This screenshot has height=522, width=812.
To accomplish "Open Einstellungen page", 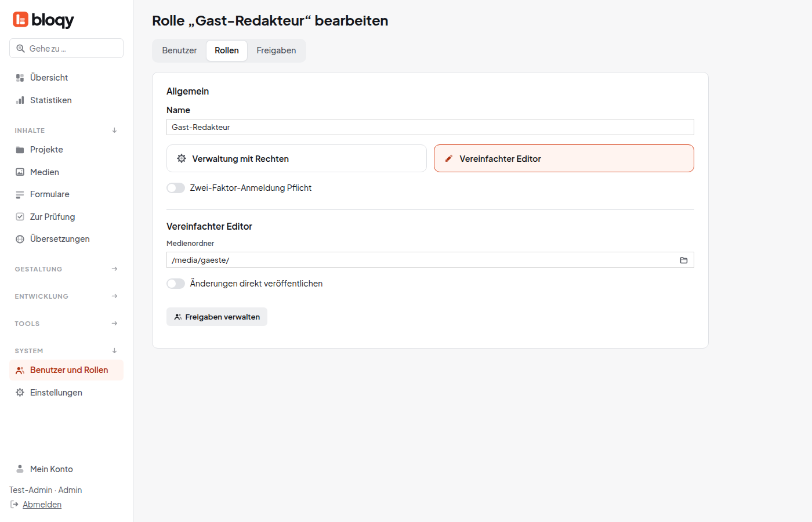I will pyautogui.click(x=66, y=393).
